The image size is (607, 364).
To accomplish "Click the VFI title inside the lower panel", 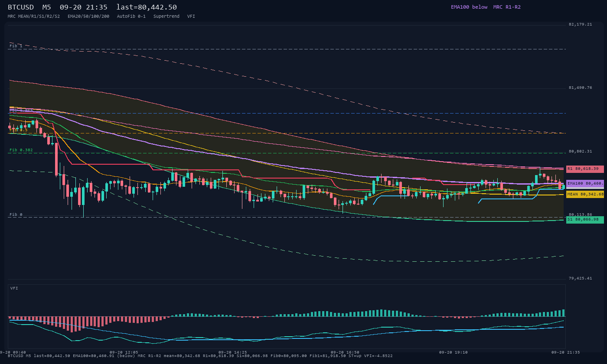I will [14, 288].
